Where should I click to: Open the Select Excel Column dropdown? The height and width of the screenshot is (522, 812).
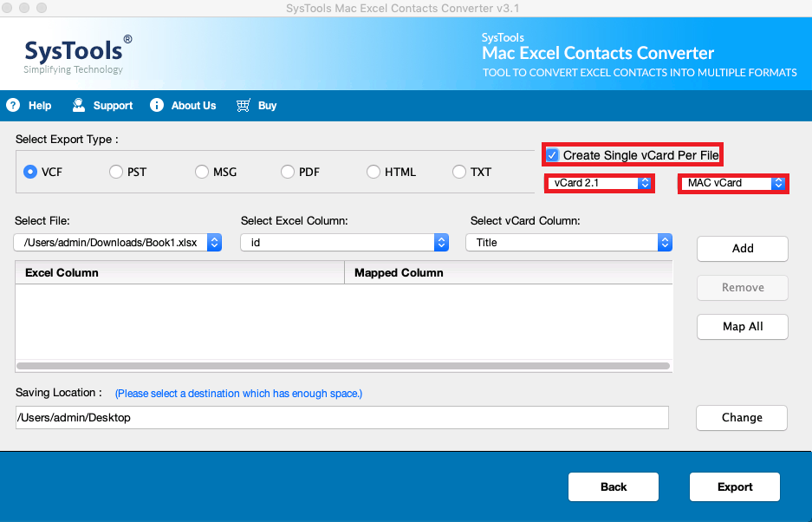[x=344, y=243]
